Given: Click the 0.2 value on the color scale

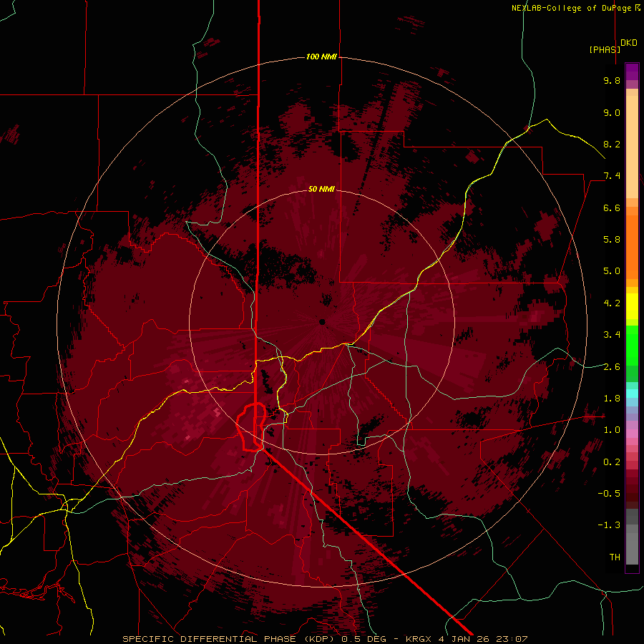Looking at the screenshot, I should tap(612, 462).
